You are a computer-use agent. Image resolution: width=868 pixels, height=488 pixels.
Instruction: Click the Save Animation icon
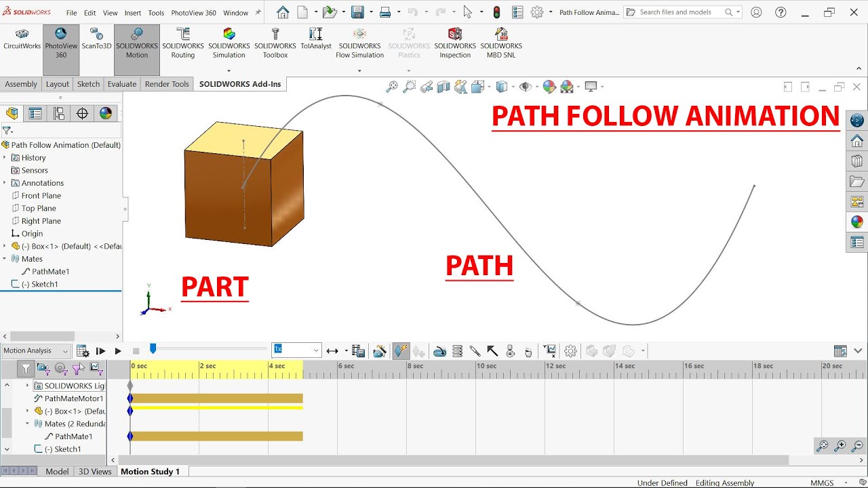click(x=359, y=351)
